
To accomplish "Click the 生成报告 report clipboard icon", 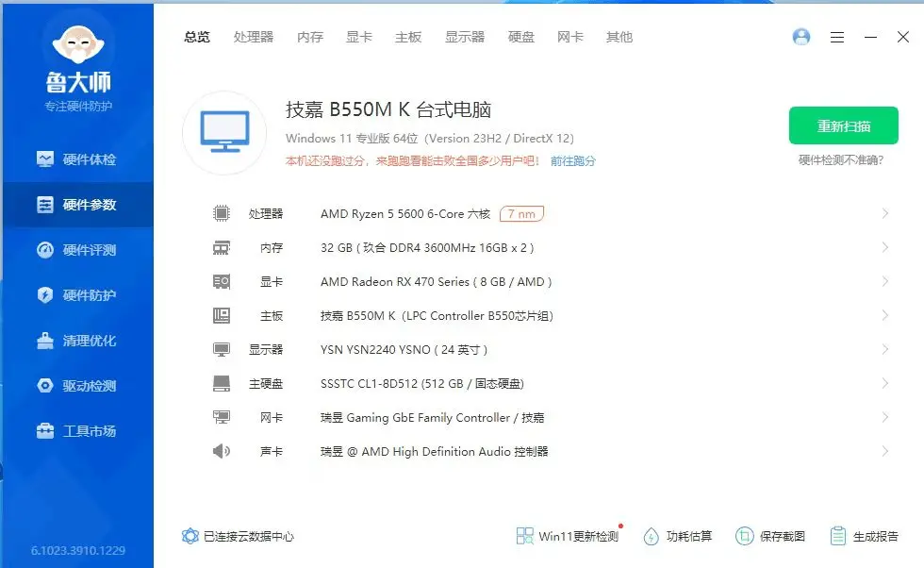I will click(x=838, y=536).
